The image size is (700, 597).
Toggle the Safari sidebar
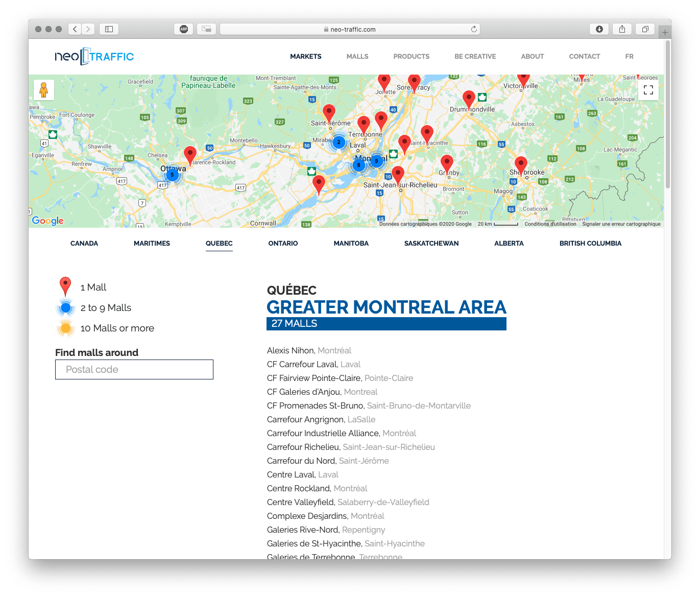pos(109,29)
